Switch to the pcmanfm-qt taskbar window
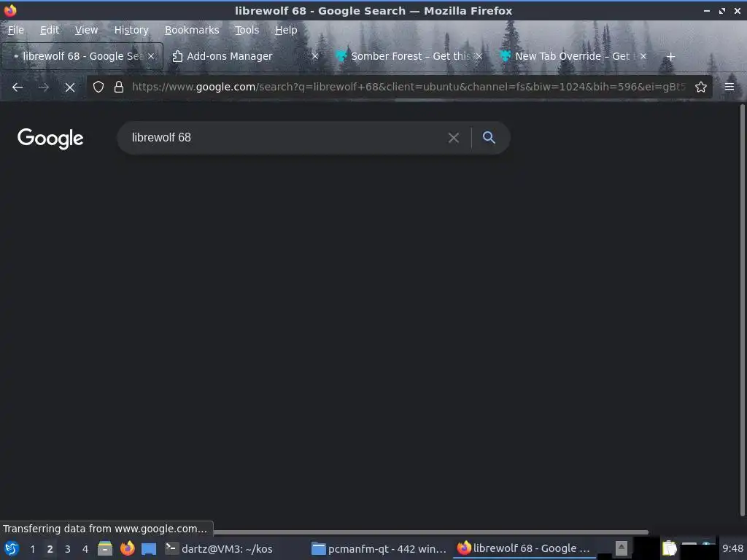The image size is (747, 560). pos(379,548)
